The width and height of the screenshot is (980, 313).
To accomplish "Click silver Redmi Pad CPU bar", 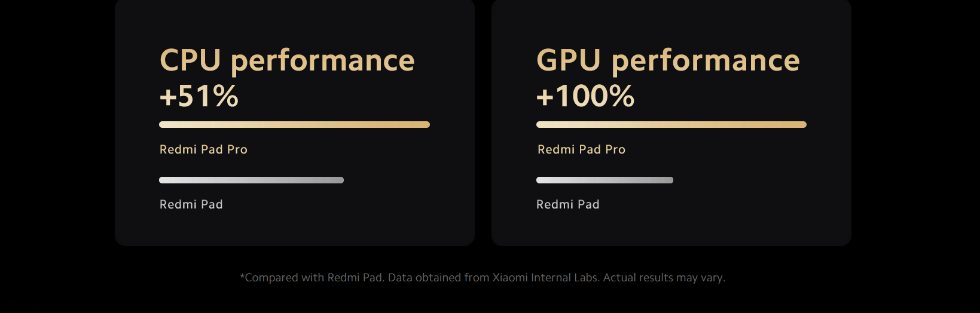I will click(x=251, y=180).
